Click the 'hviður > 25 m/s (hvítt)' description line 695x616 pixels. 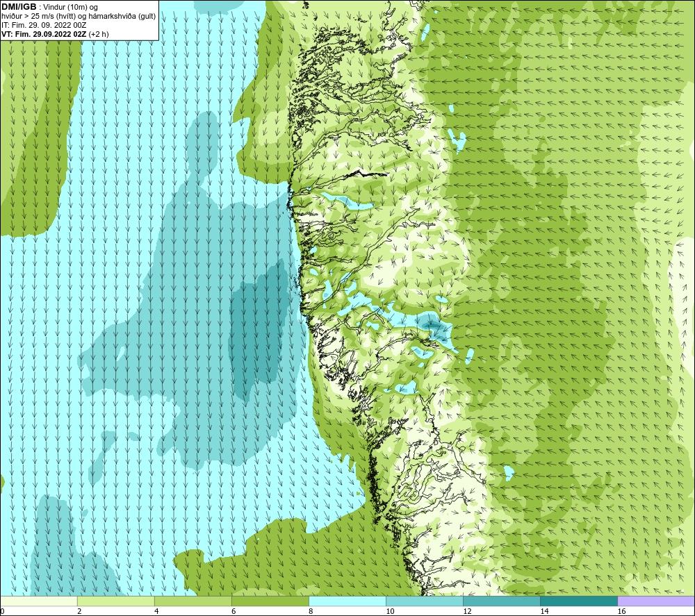pyautogui.click(x=79, y=17)
